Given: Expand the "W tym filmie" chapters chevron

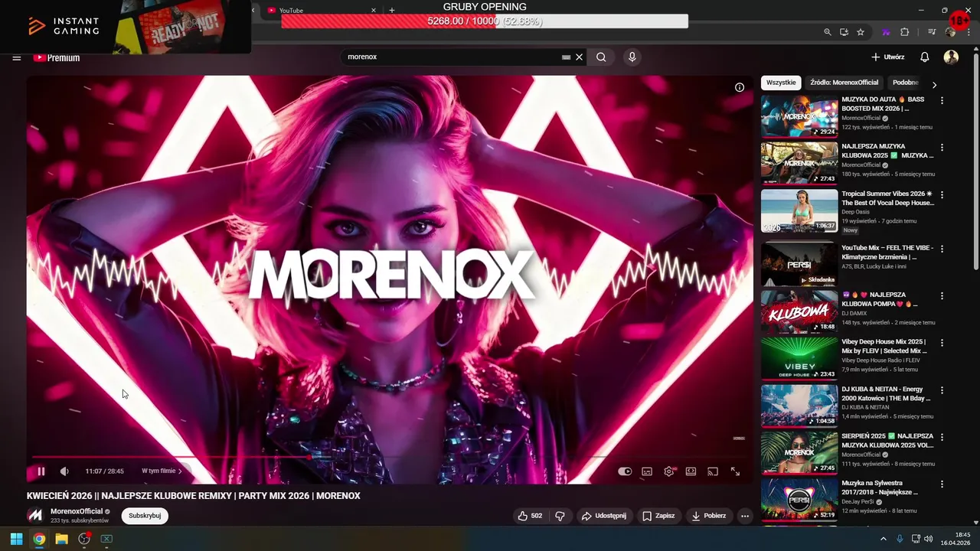Looking at the screenshot, I should 180,471.
